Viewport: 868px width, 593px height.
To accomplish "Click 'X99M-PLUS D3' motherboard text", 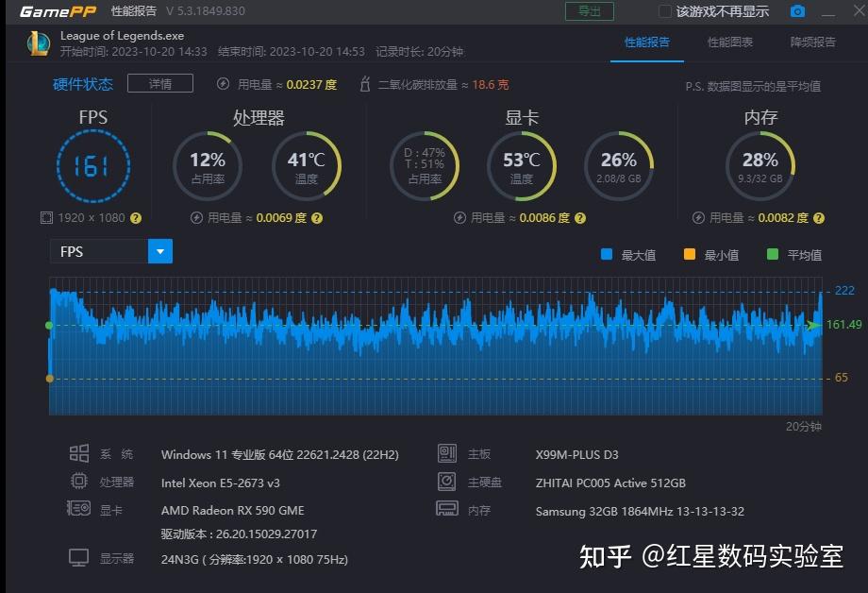I will pyautogui.click(x=576, y=454).
